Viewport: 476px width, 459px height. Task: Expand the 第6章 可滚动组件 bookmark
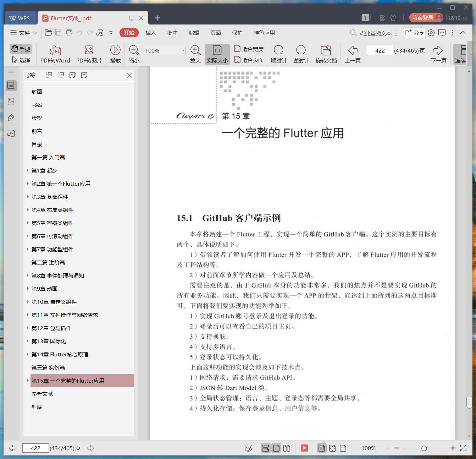coord(28,236)
